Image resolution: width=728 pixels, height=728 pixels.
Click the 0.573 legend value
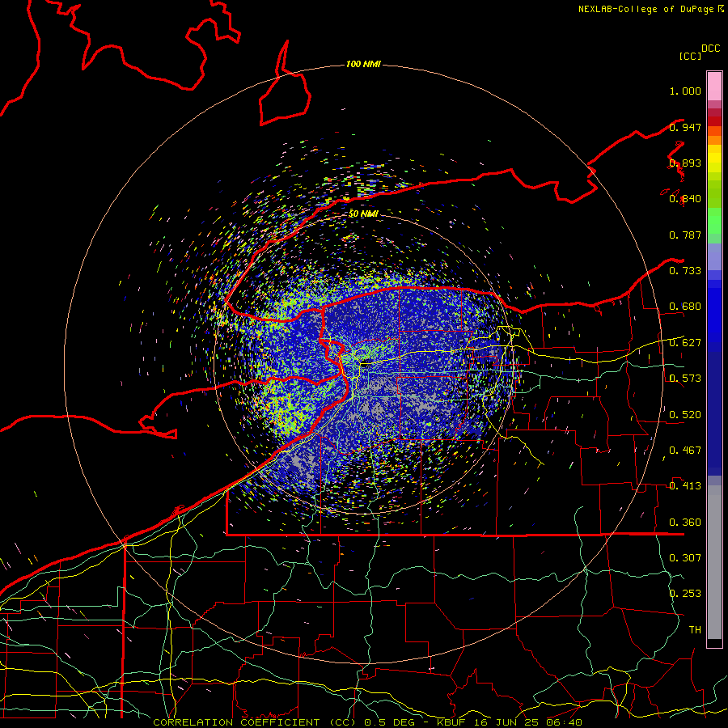point(685,379)
